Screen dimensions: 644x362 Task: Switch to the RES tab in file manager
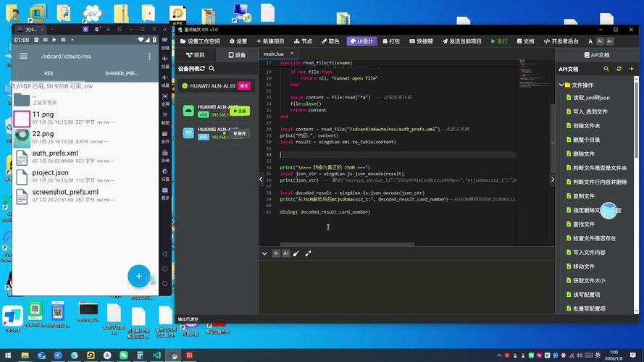pyautogui.click(x=49, y=73)
